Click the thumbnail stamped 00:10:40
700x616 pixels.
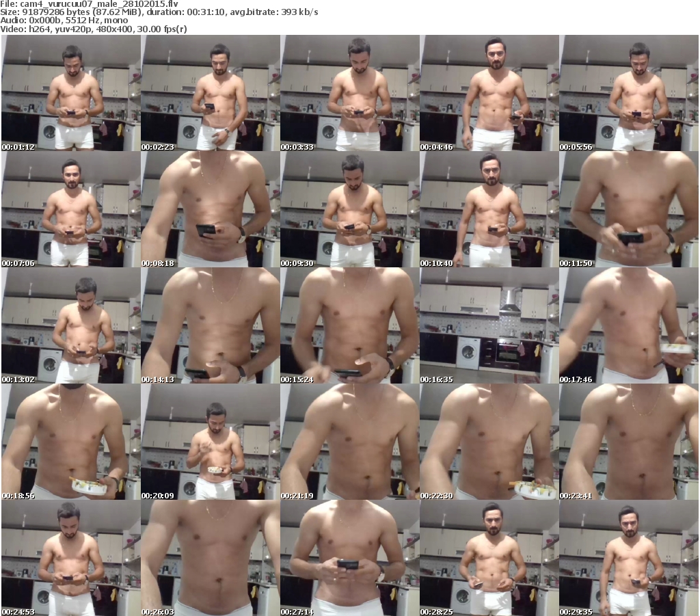click(489, 209)
